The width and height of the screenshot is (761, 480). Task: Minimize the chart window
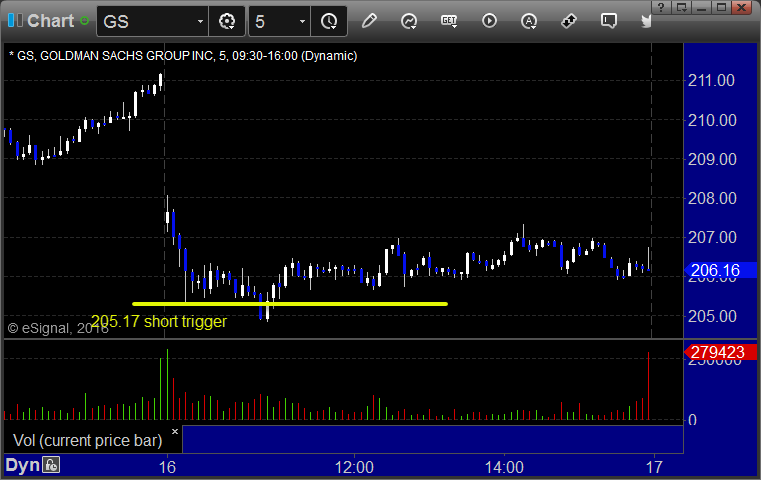[701, 7]
